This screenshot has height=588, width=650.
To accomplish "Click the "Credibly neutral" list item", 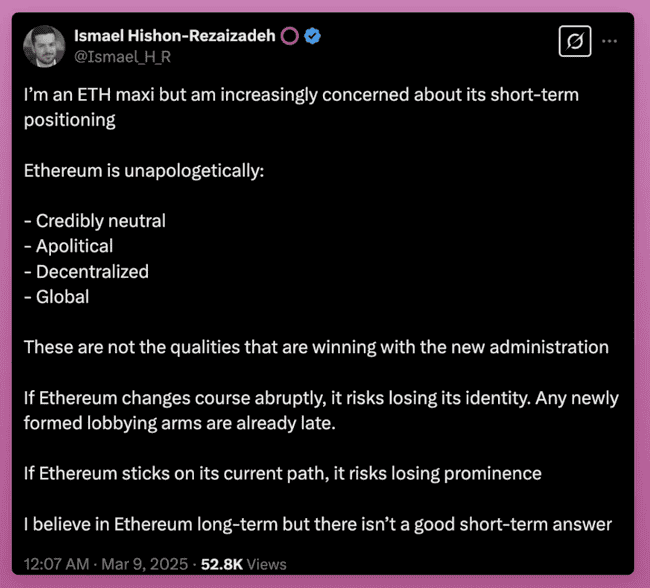I will pyautogui.click(x=95, y=221).
